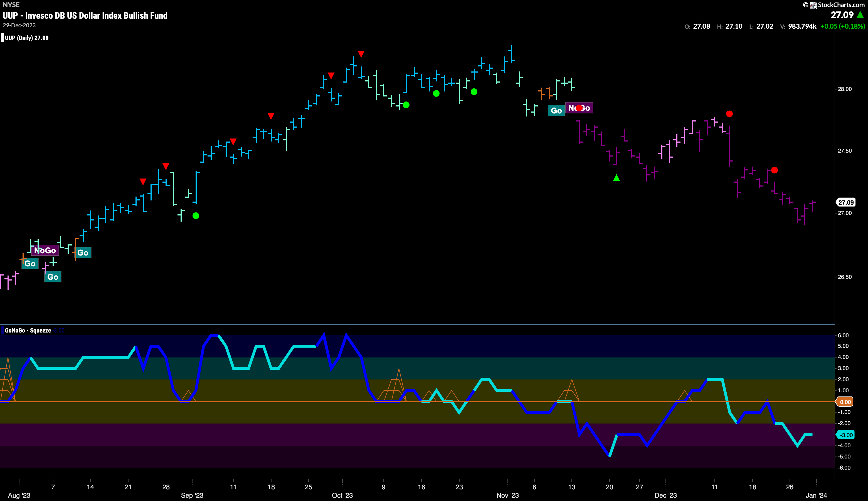
Task: Click the StockCharts.com logo icon
Action: point(813,5)
